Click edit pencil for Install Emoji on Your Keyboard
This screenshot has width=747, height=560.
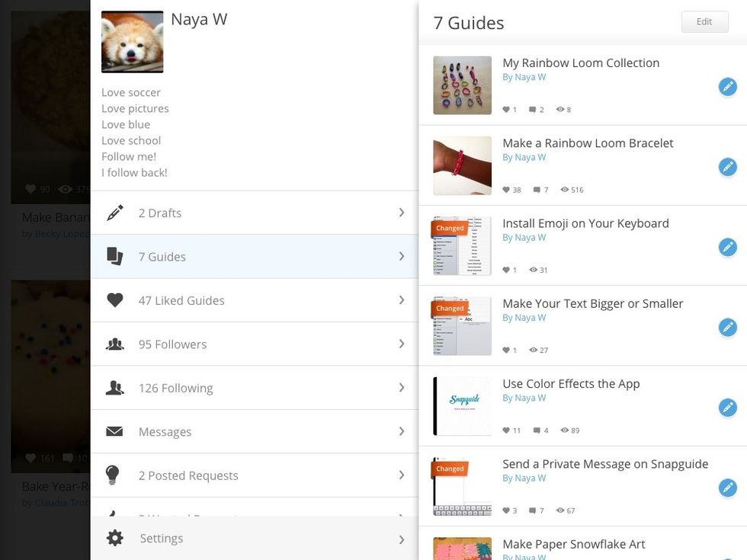tap(727, 247)
